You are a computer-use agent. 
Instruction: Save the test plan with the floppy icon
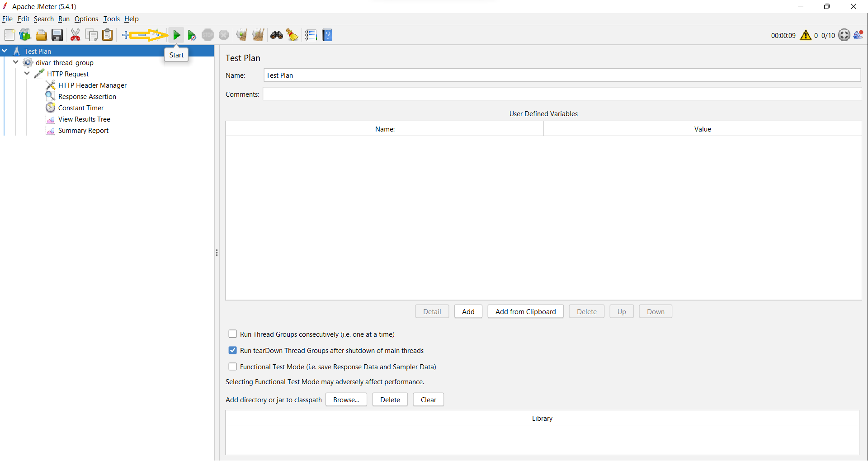tap(57, 35)
